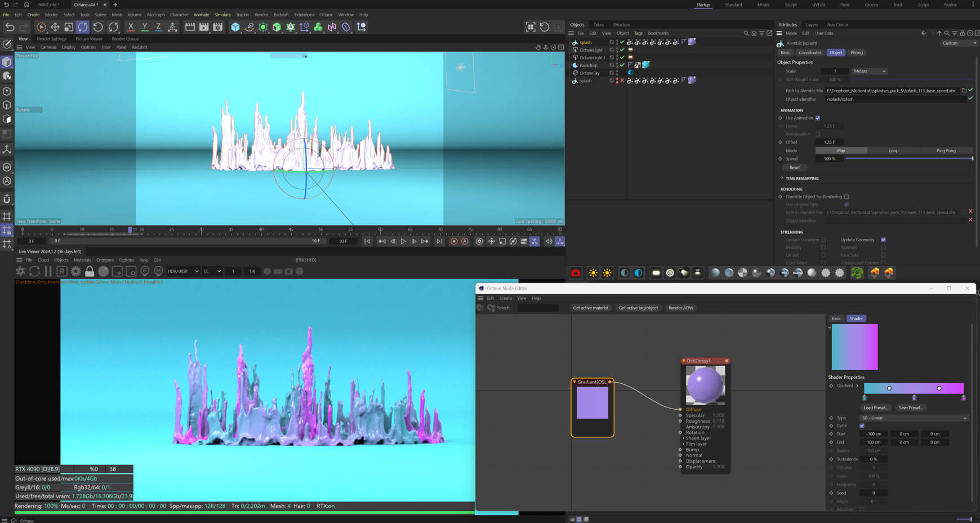Toggle visibility dots of Backdrop object
This screenshot has width=980, height=523.
[x=617, y=65]
